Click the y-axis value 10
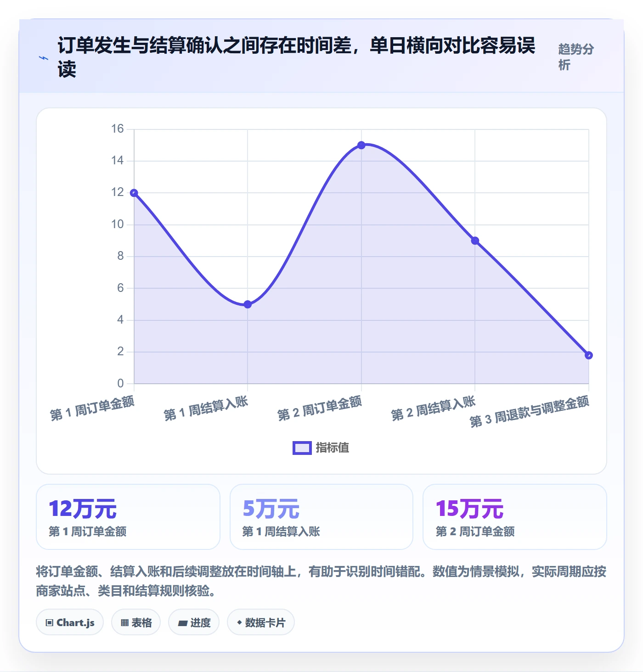 [x=118, y=224]
